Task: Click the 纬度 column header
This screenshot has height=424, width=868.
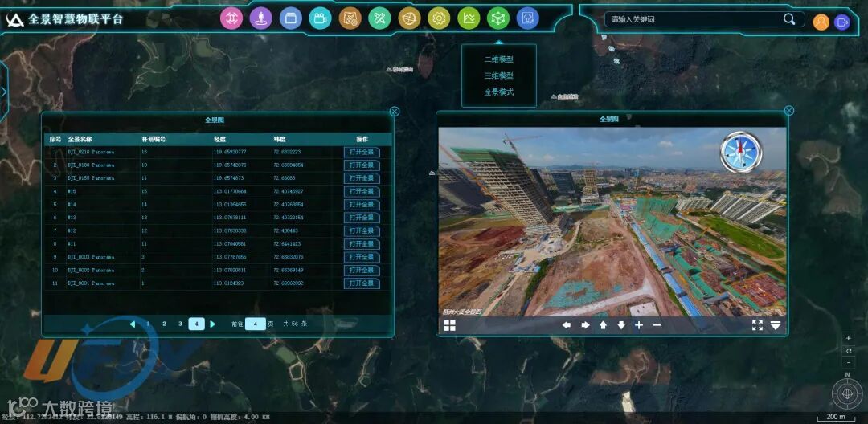Action: point(280,139)
